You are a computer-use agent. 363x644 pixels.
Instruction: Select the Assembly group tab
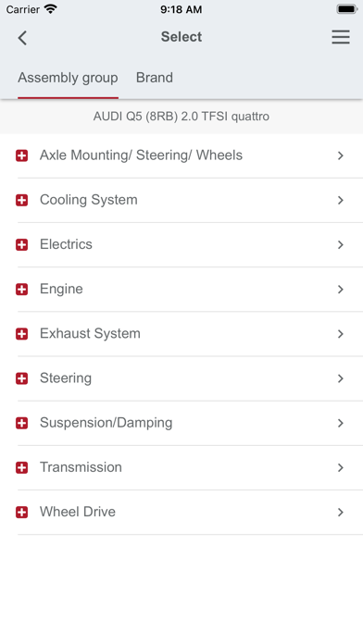(68, 78)
